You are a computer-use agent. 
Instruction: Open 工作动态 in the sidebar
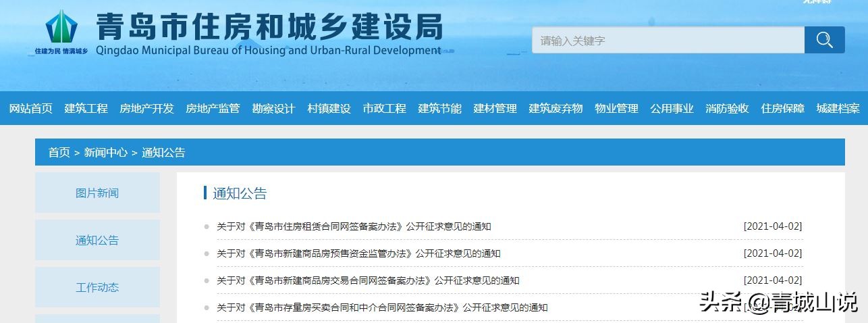[x=97, y=287]
